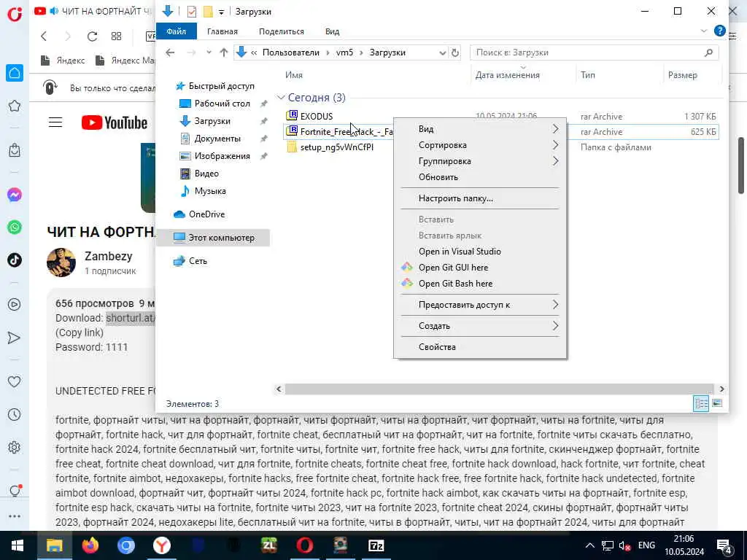The height and width of the screenshot is (560, 747).
Task: Expand Вид submenu in context menu
Action: pyautogui.click(x=480, y=129)
